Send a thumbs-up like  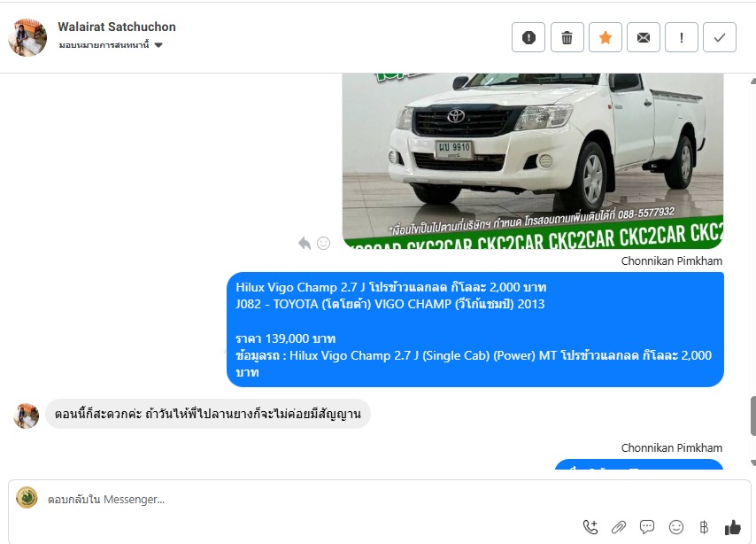(732, 527)
